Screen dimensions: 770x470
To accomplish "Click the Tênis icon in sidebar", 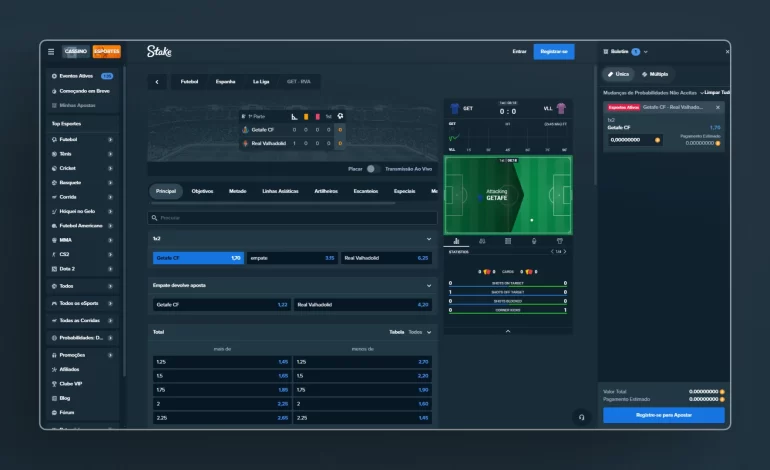I will click(54, 154).
